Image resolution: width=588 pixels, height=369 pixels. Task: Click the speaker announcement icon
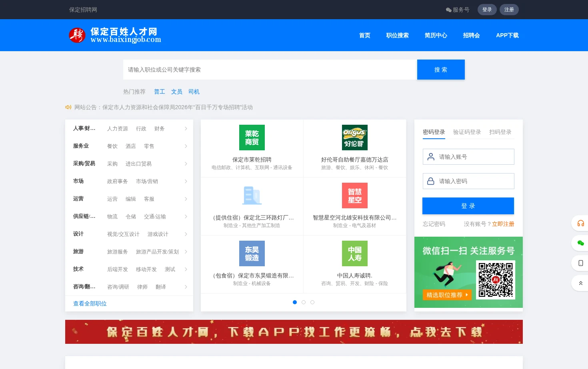68,107
